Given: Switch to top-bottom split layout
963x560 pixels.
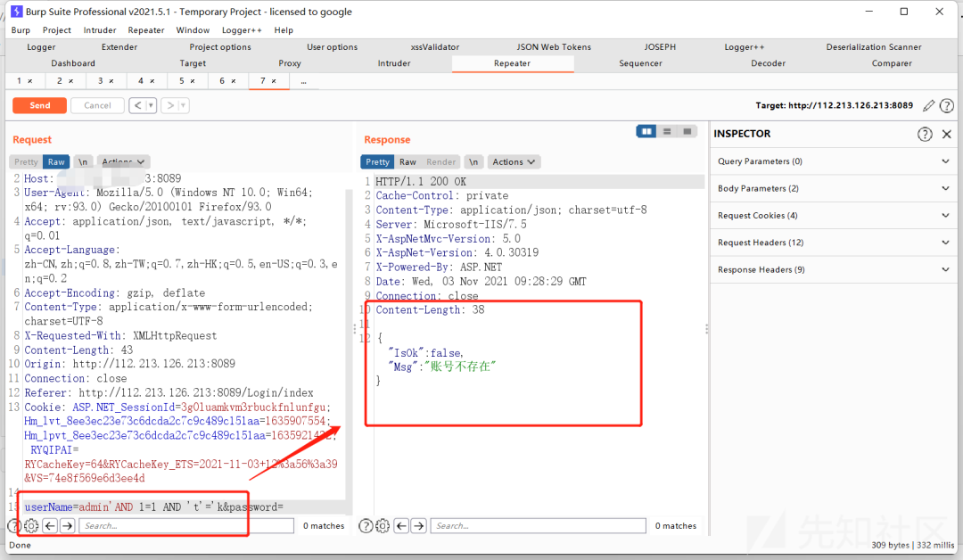Looking at the screenshot, I should pos(667,131).
